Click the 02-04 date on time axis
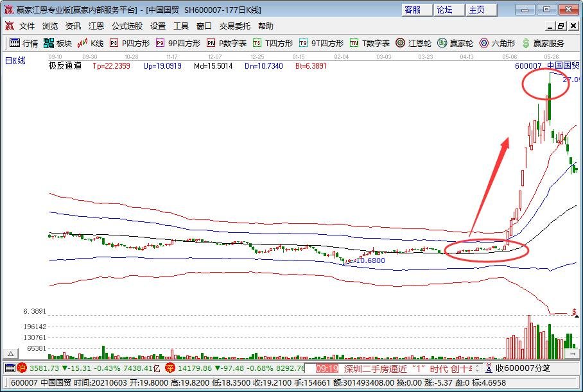 pyautogui.click(x=342, y=57)
